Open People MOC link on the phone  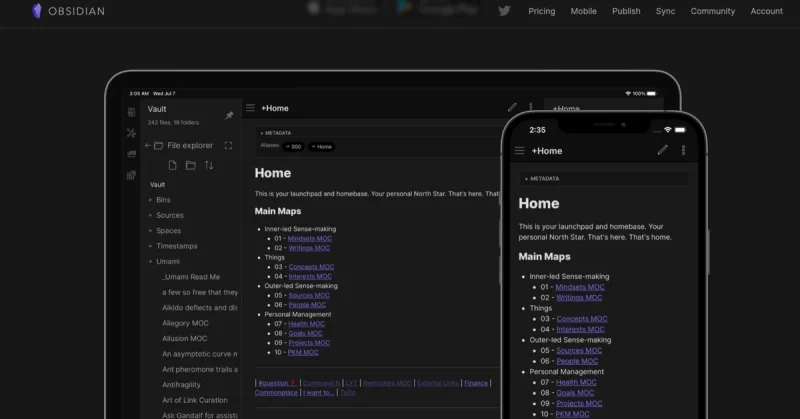577,361
